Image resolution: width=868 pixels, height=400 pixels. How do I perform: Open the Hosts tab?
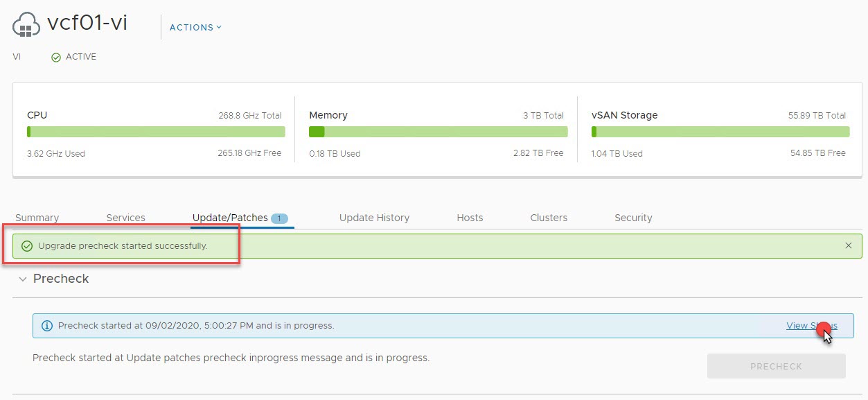pos(470,218)
